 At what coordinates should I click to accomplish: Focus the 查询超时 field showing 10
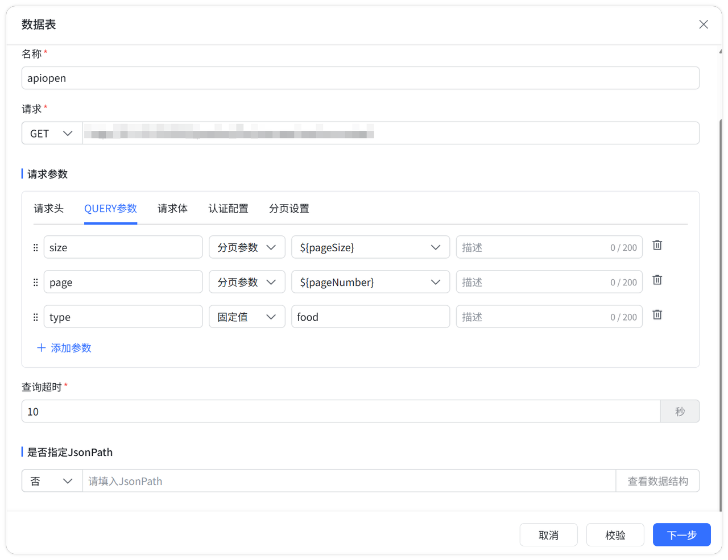pyautogui.click(x=341, y=411)
